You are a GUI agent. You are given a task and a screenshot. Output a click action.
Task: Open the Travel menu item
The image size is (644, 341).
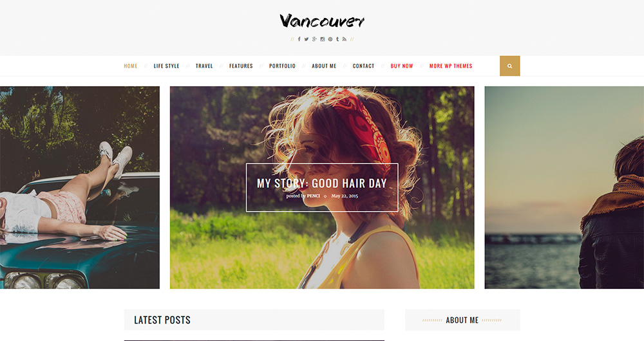click(x=204, y=66)
